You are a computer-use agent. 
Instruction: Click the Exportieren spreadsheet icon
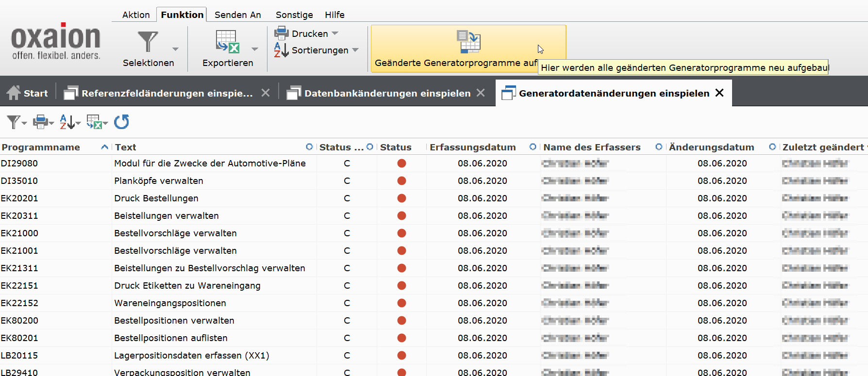227,42
